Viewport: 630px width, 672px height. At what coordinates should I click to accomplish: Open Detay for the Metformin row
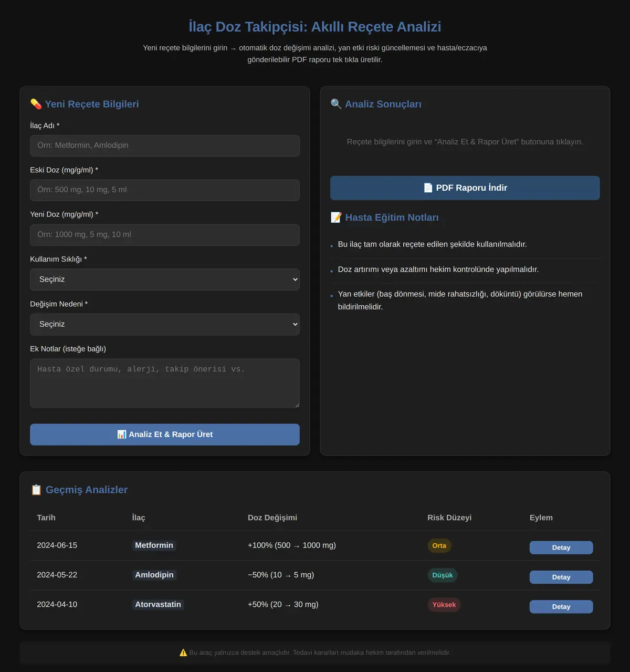tap(561, 547)
